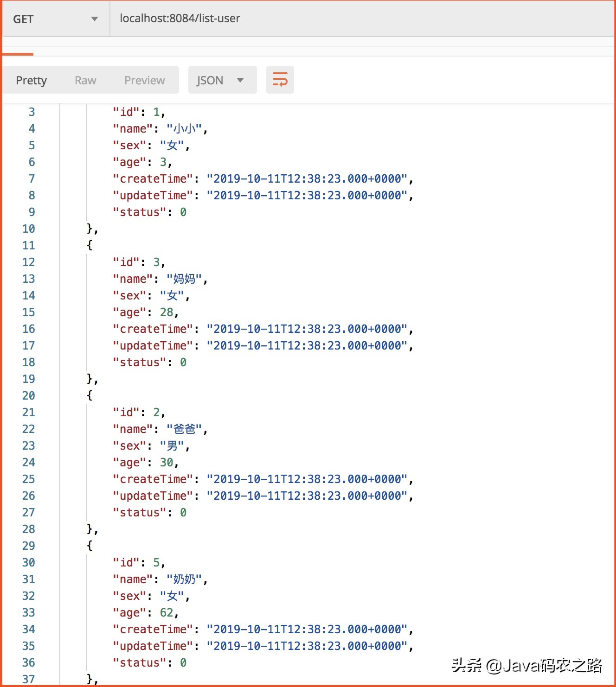Click the updateTime value on line 17
This screenshot has width=616, height=687.
point(307,346)
